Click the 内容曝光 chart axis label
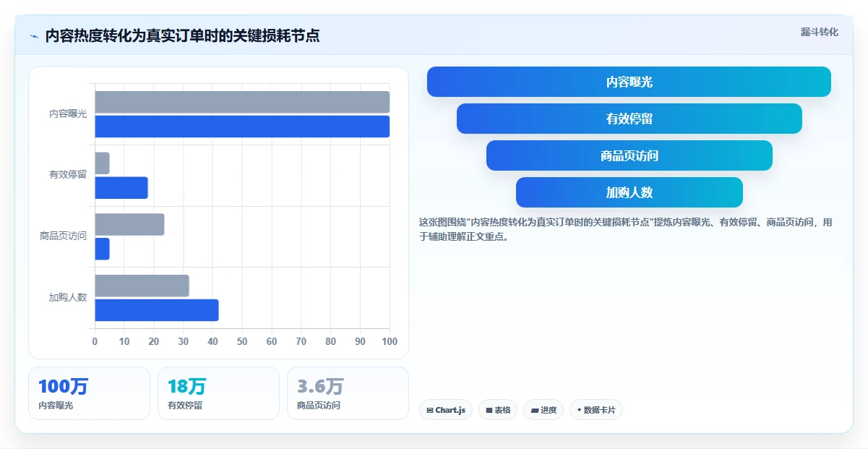 coord(68,114)
